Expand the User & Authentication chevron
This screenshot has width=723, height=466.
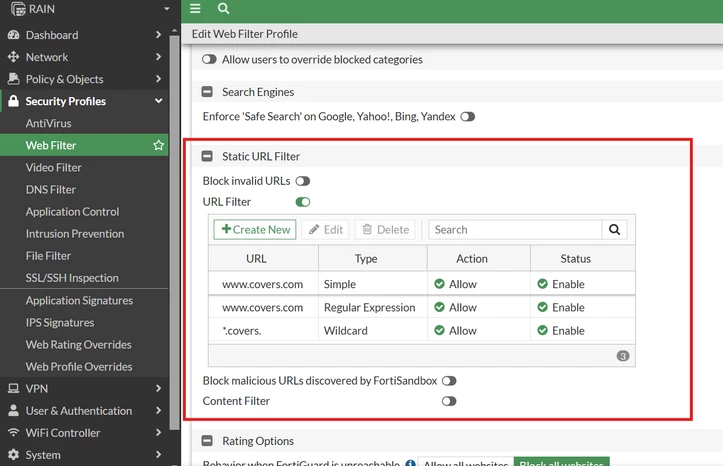pyautogui.click(x=159, y=410)
